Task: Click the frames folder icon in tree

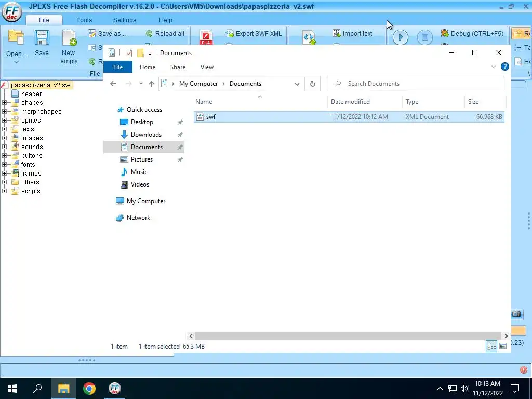Action: click(15, 173)
